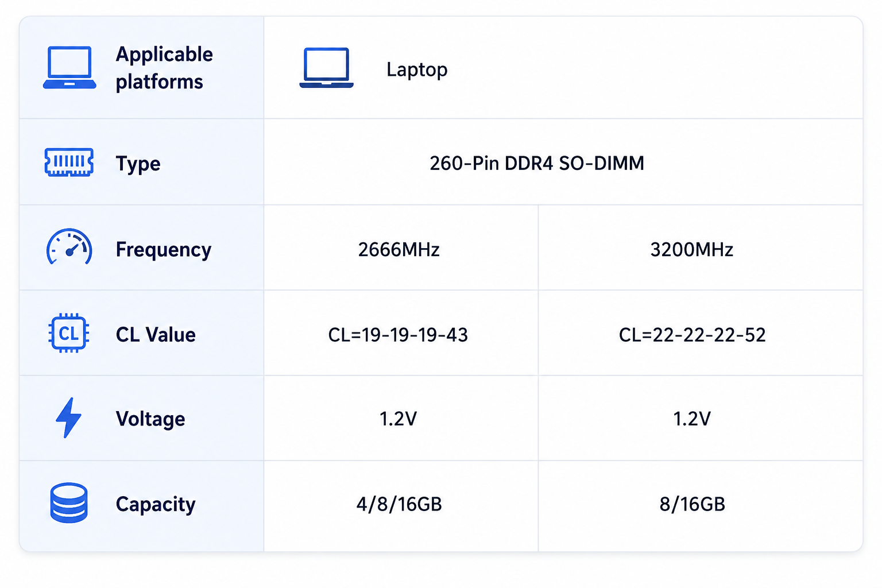Click the speedometer icon for Frequency
Image resolution: width=882 pixels, height=588 pixels.
point(69,247)
